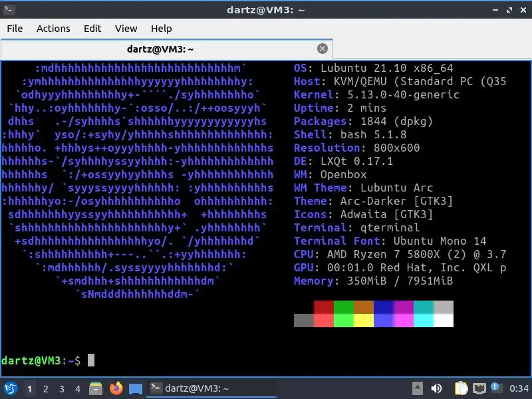Viewport: 532px width, 399px height.
Task: Close the qterminal window
Action: 523,10
